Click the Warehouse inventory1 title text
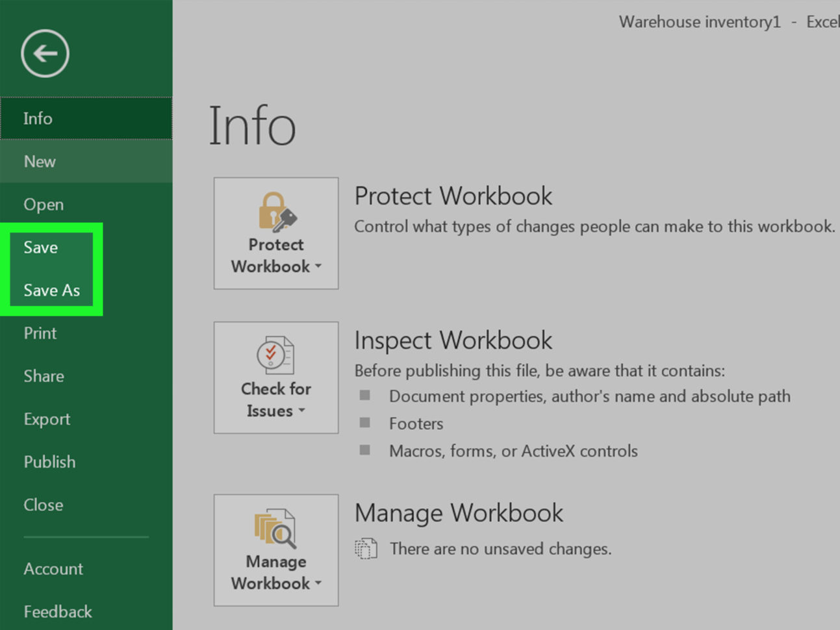 (699, 21)
